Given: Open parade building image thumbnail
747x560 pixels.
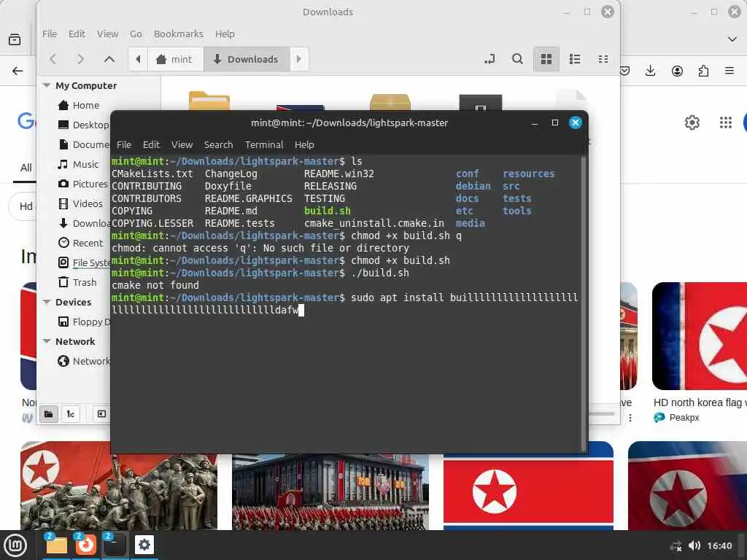Looking at the screenshot, I should [330, 492].
